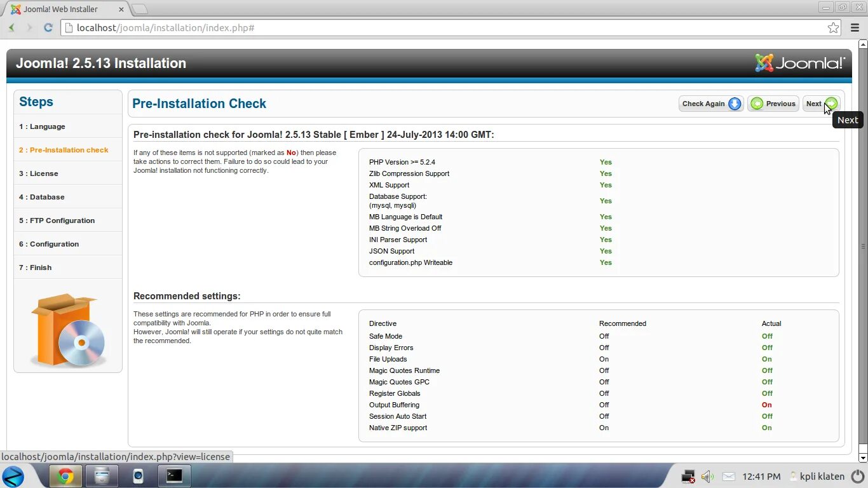Viewport: 868px width, 488px height.
Task: Click the Joomla box and CD image
Action: pyautogui.click(x=68, y=329)
